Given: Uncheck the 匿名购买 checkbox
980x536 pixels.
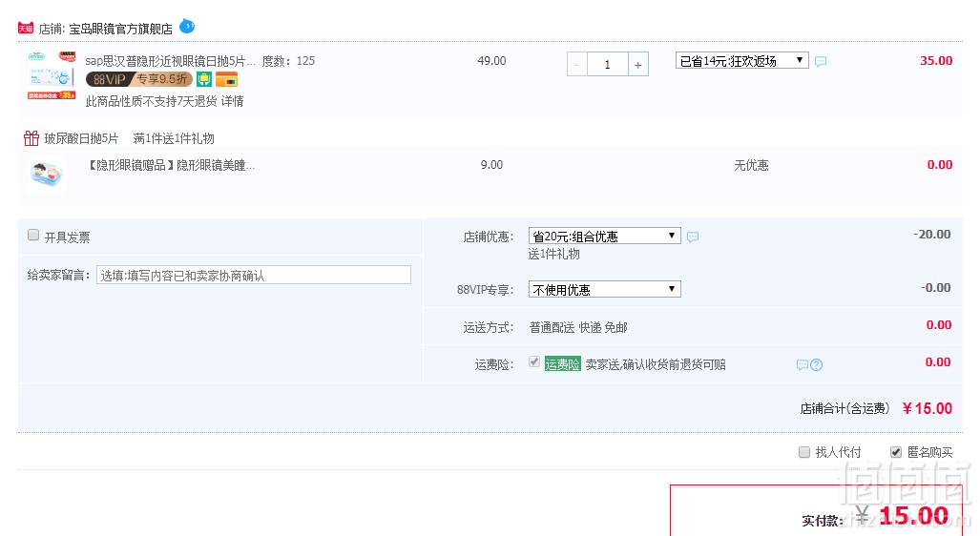Looking at the screenshot, I should (x=896, y=452).
